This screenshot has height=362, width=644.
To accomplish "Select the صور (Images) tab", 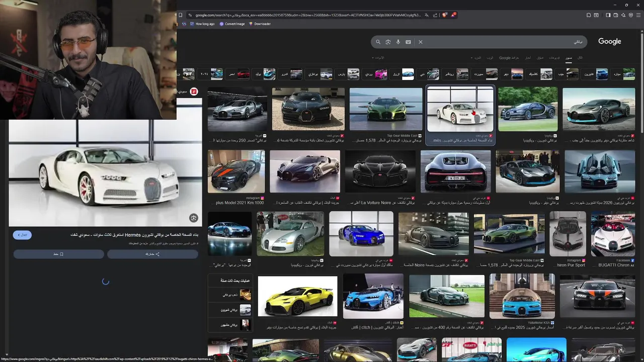I will pos(569,58).
